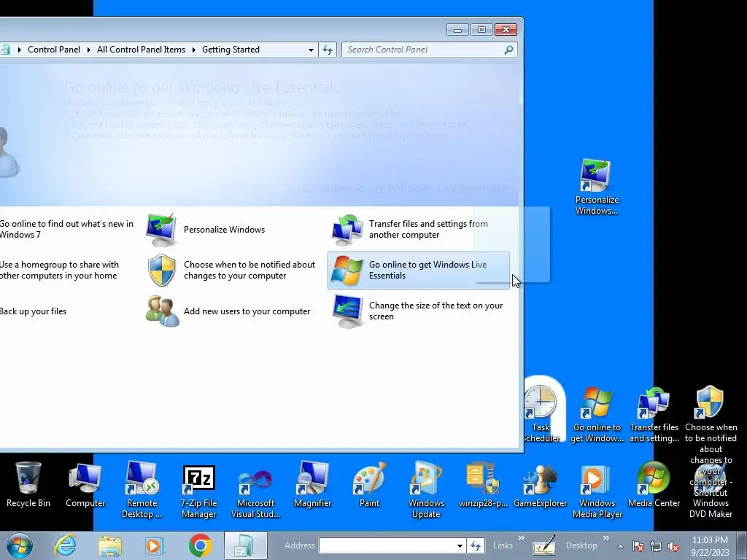This screenshot has height=560, width=747.
Task: Maximize the Getting Started window
Action: coord(481,29)
